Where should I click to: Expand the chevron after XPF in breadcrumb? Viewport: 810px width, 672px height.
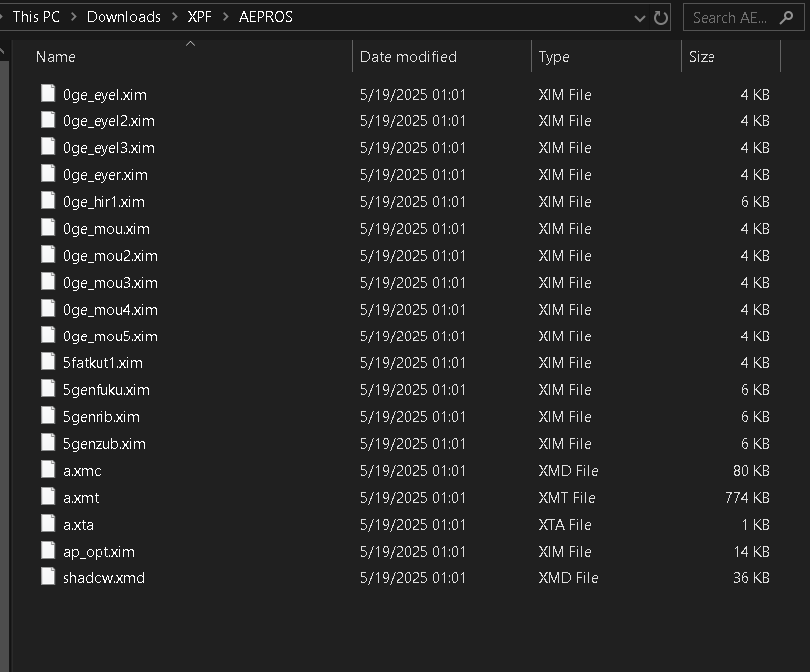225,17
